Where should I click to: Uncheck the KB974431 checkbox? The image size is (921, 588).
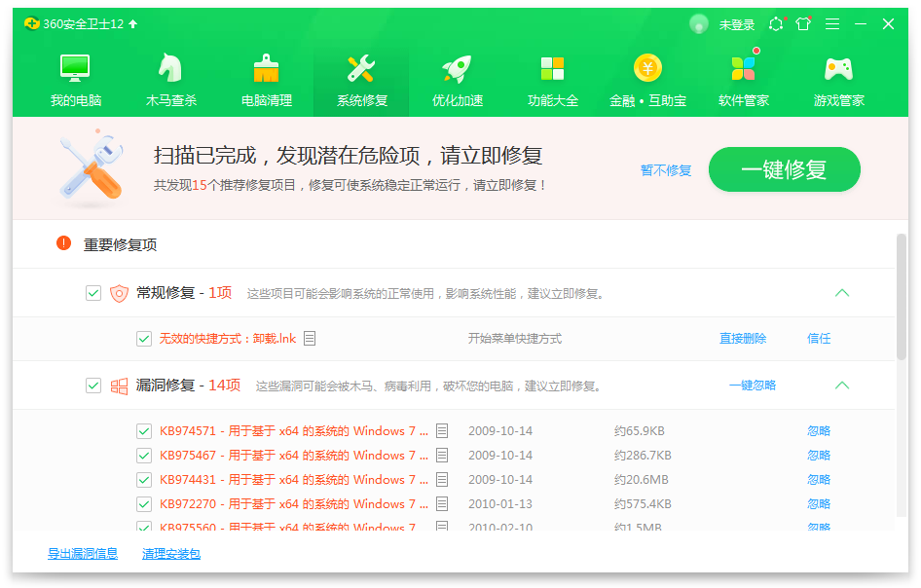tap(144, 480)
